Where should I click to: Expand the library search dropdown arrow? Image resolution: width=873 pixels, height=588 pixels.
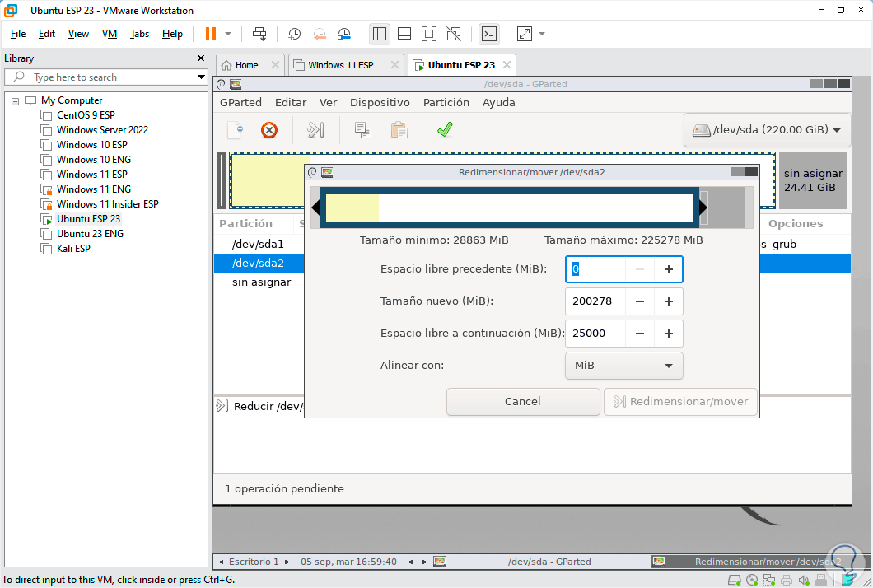coord(201,77)
